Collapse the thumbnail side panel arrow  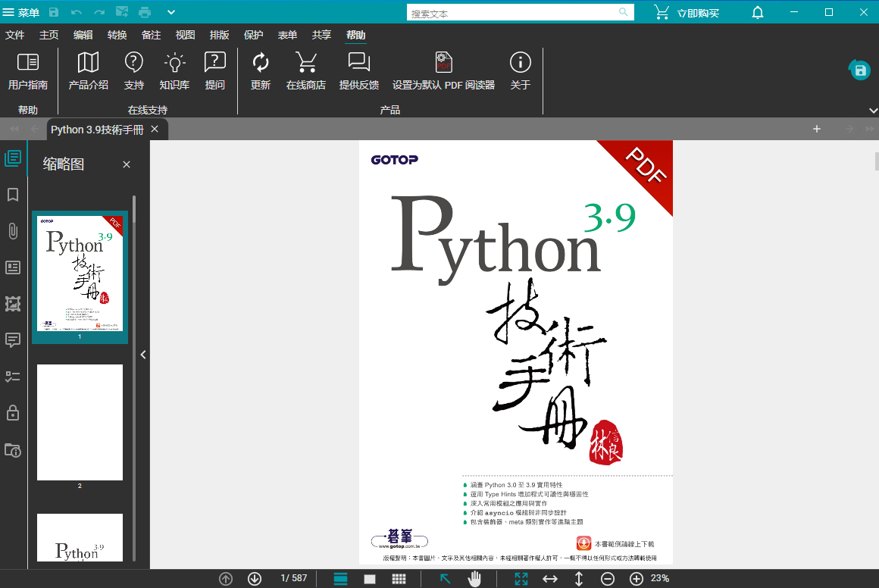(x=143, y=354)
